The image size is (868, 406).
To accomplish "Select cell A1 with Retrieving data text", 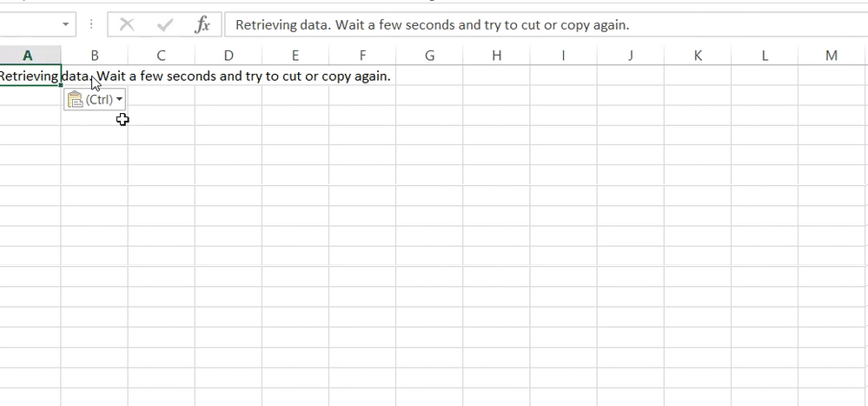I will pos(30,76).
